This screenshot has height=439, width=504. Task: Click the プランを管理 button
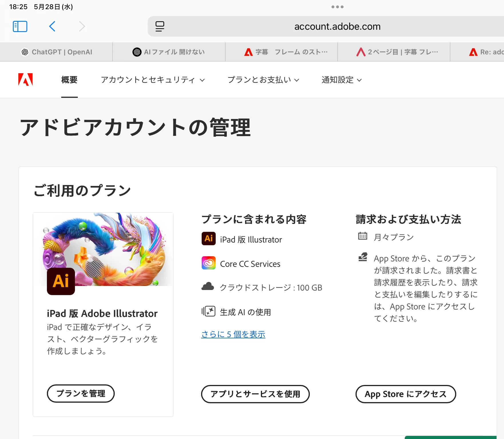coord(81,394)
